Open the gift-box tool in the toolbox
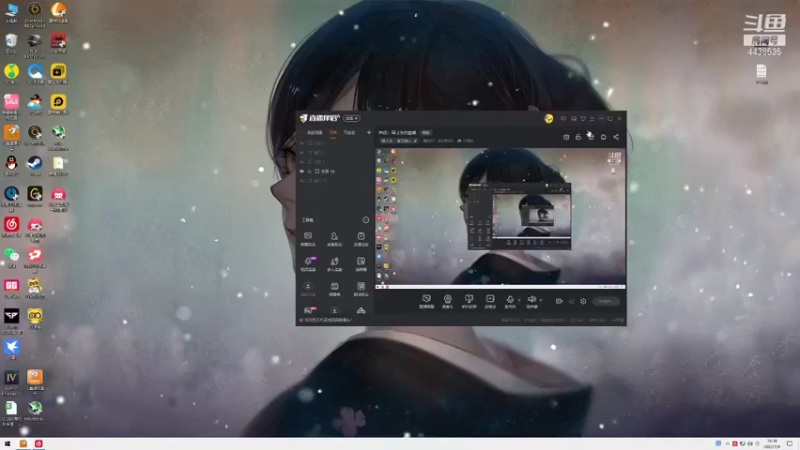Viewport: 800px width, 450px height. 334,289
